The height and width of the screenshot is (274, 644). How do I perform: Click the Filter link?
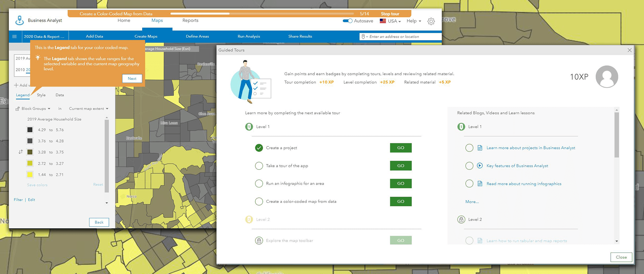(18, 200)
